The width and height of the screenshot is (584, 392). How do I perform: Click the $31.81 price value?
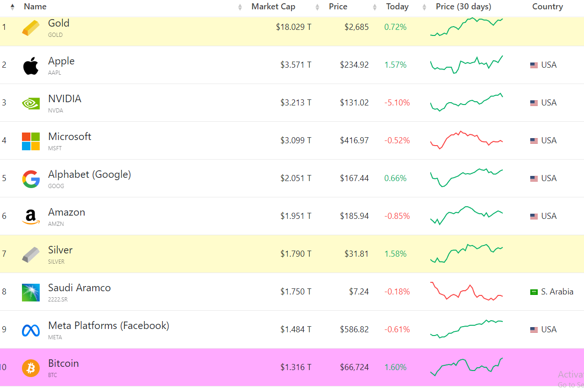click(356, 254)
